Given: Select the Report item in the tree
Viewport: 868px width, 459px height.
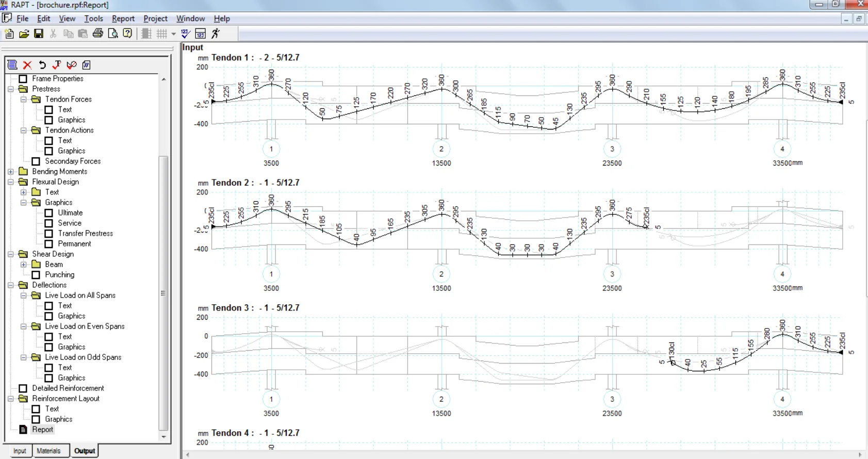Looking at the screenshot, I should pyautogui.click(x=43, y=430).
